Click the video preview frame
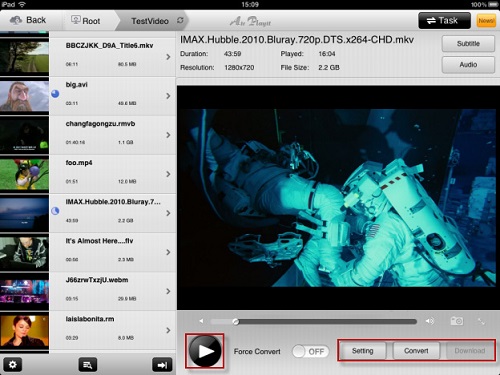The width and height of the screenshot is (500, 375). pyautogui.click(x=338, y=198)
